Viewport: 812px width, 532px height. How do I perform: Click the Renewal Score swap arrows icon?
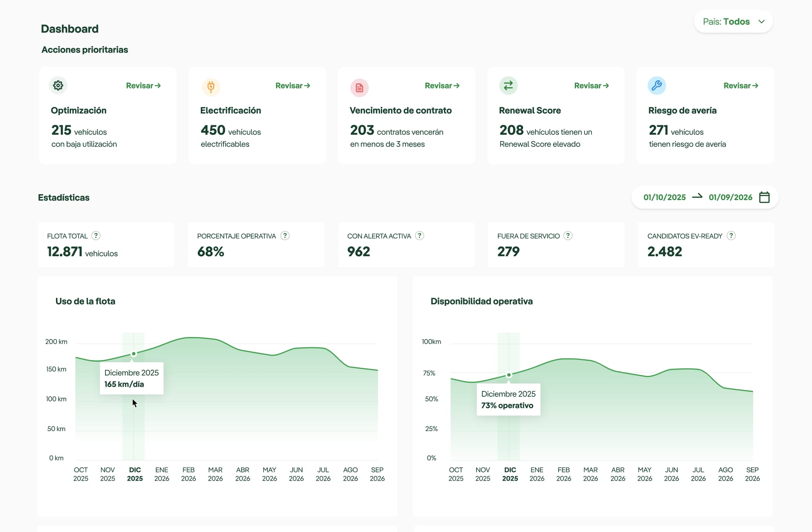[x=508, y=86]
